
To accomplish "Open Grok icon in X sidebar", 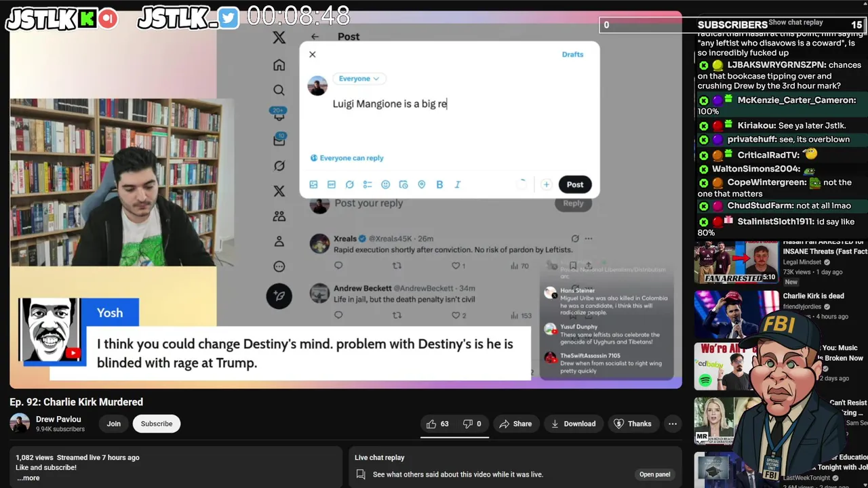I will point(279,166).
